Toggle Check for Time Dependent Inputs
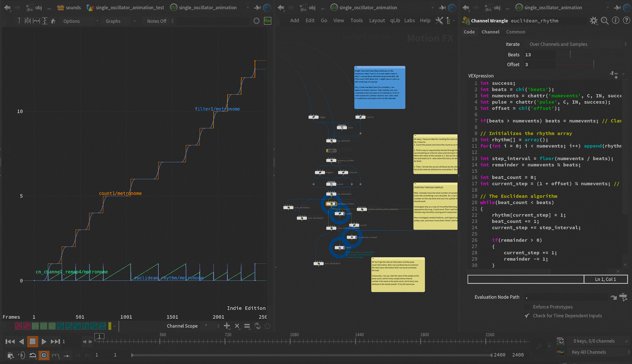Image resolution: width=632 pixels, height=364 pixels. (x=527, y=316)
